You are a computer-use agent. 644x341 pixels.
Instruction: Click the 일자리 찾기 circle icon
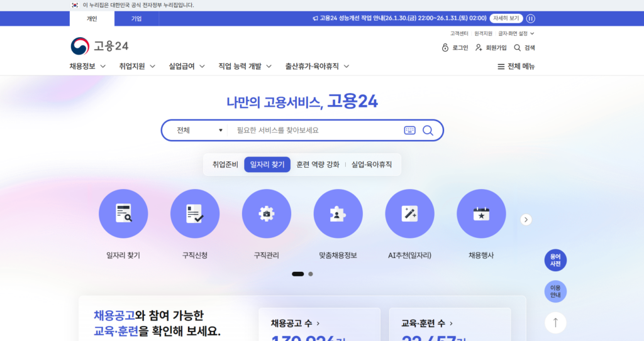pos(123,214)
